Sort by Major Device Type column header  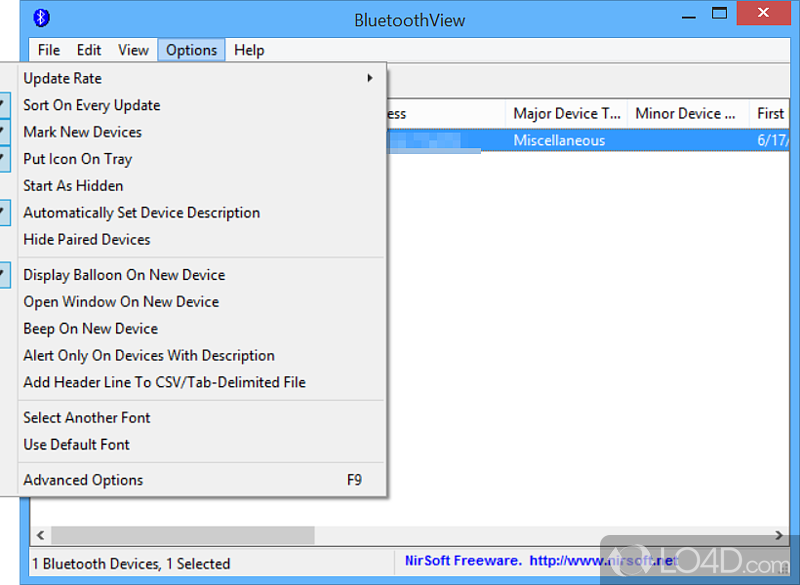coord(566,113)
